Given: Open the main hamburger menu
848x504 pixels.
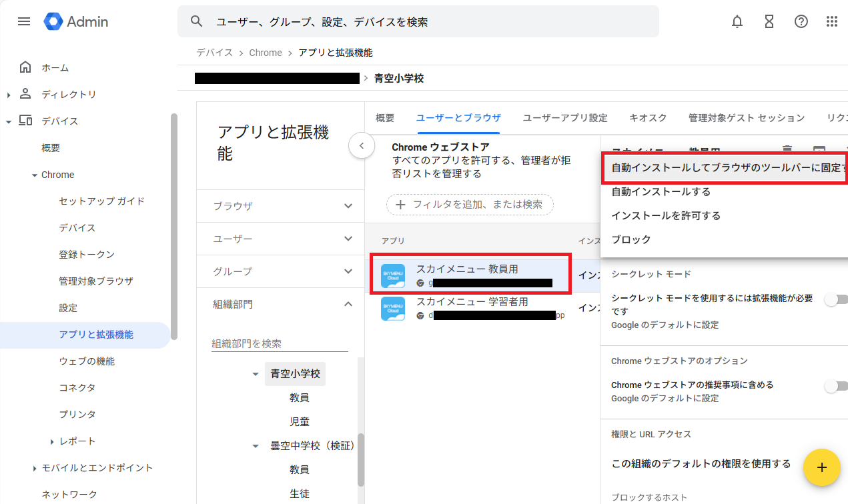Looking at the screenshot, I should [24, 21].
